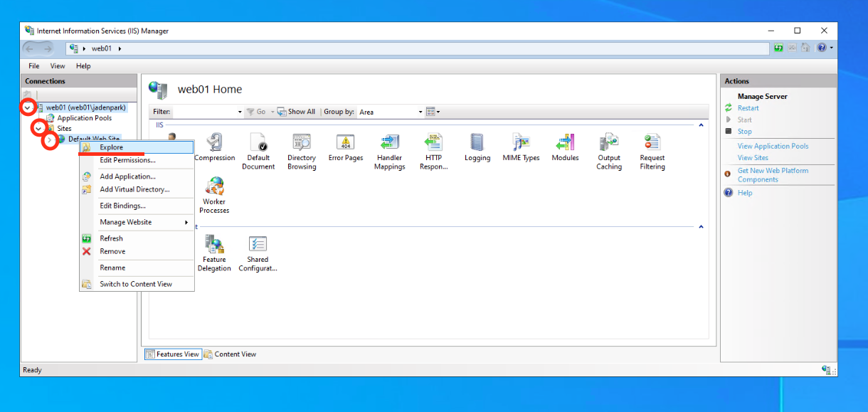Choose Explore from the context menu
Image resolution: width=868 pixels, height=412 pixels.
[x=137, y=147]
